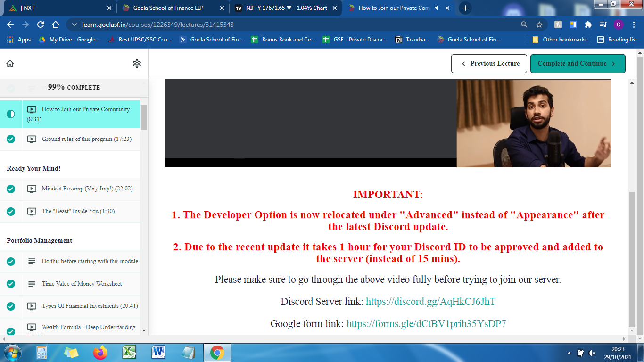Image resolution: width=644 pixels, height=362 pixels.
Task: Open Notepad from the taskbar
Action: [x=188, y=353]
